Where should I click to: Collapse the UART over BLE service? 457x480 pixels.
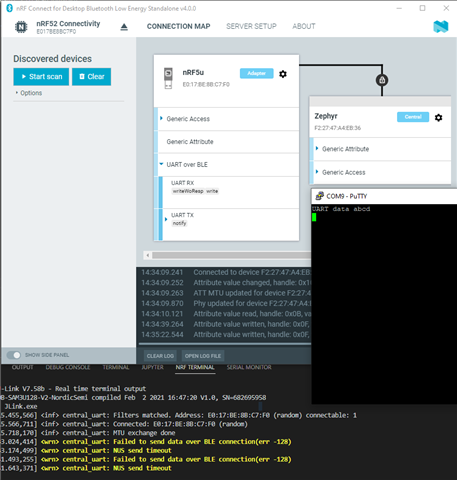(161, 164)
